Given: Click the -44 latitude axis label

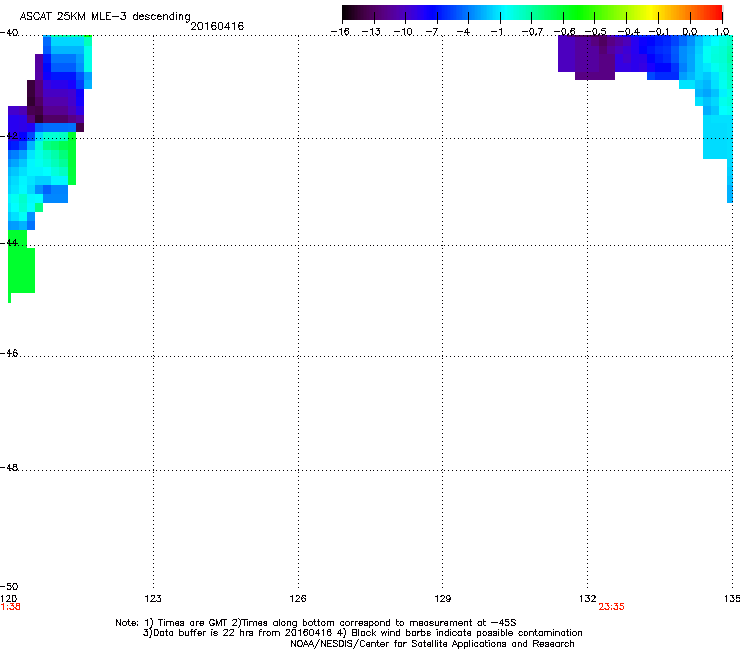Looking at the screenshot, I should point(9,243).
